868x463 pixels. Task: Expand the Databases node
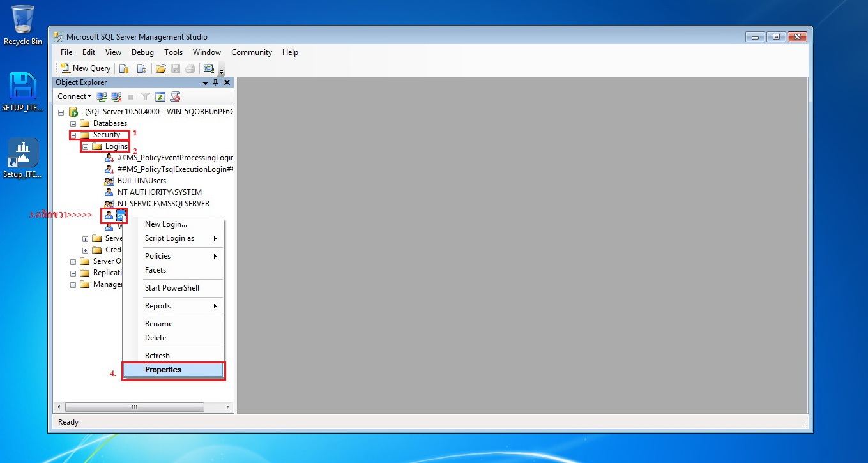[73, 123]
